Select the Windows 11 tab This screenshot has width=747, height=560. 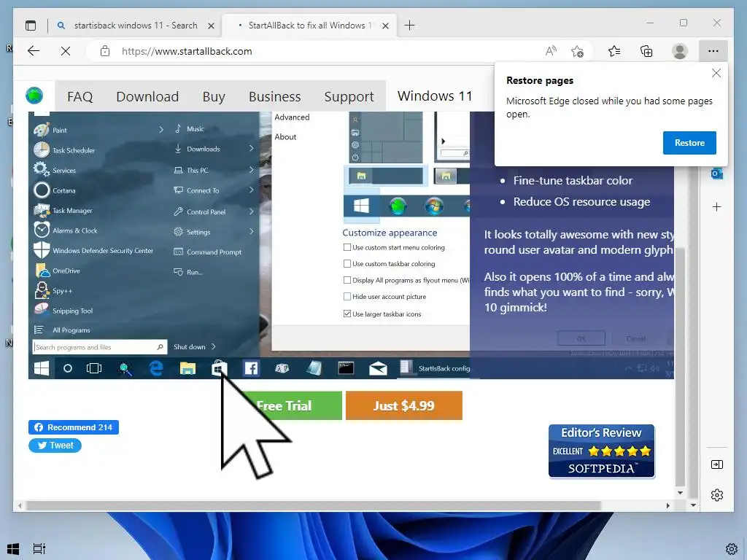pos(435,96)
